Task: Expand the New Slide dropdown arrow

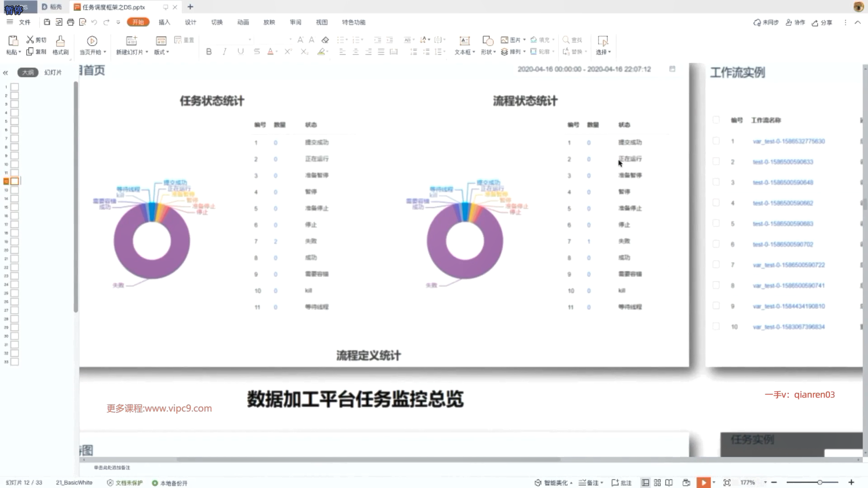Action: 147,52
